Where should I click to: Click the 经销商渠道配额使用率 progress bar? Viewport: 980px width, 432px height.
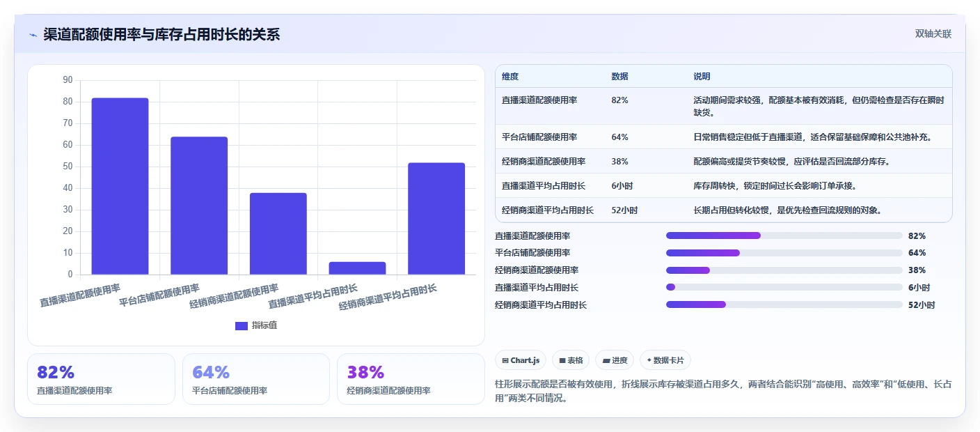[x=784, y=270]
